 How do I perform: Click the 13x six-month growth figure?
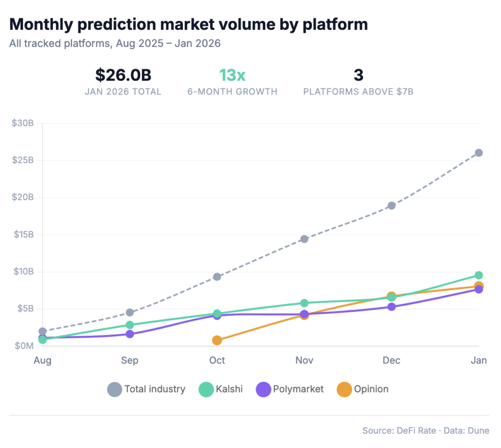[x=232, y=75]
